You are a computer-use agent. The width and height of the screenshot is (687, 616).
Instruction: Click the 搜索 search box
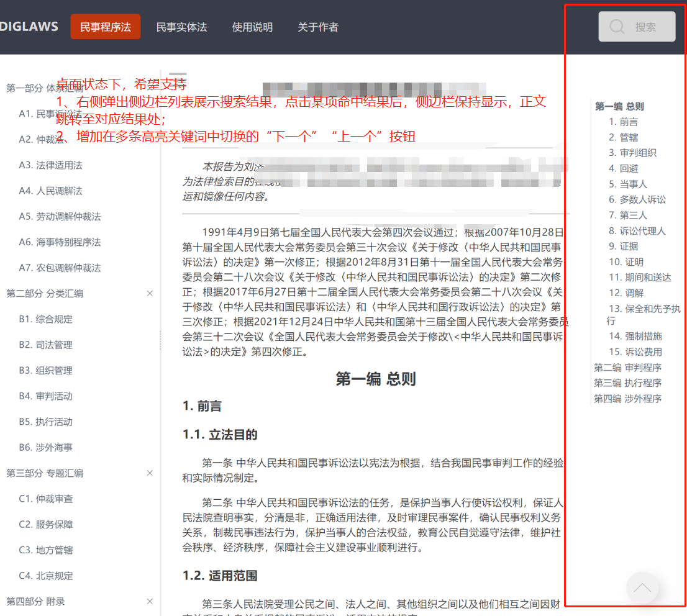(637, 27)
